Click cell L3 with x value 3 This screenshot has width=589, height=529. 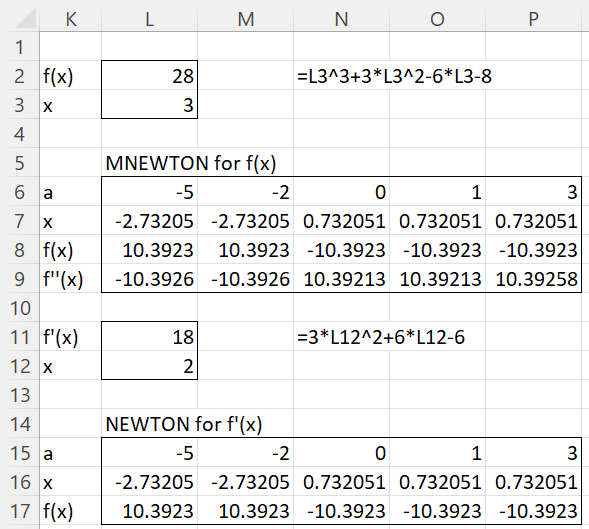click(x=150, y=105)
